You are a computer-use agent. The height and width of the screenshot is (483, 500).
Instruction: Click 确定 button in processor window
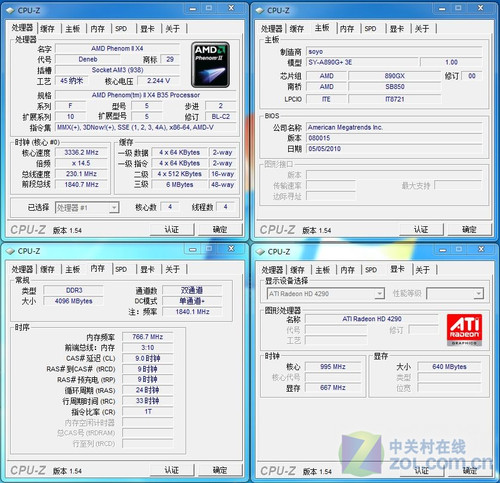(220, 229)
